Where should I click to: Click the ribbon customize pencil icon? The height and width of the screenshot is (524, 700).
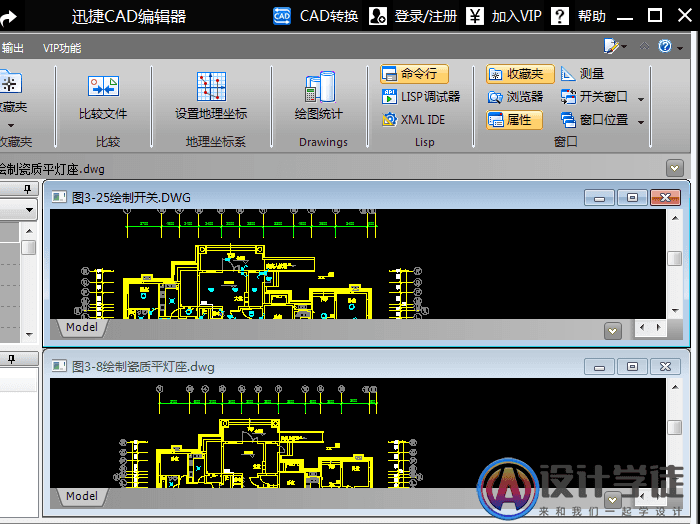pyautogui.click(x=611, y=46)
